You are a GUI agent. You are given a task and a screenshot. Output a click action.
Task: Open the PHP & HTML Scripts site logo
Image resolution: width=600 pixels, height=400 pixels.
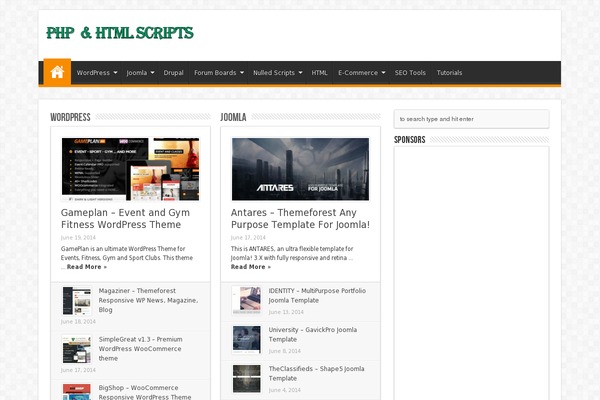(x=120, y=33)
